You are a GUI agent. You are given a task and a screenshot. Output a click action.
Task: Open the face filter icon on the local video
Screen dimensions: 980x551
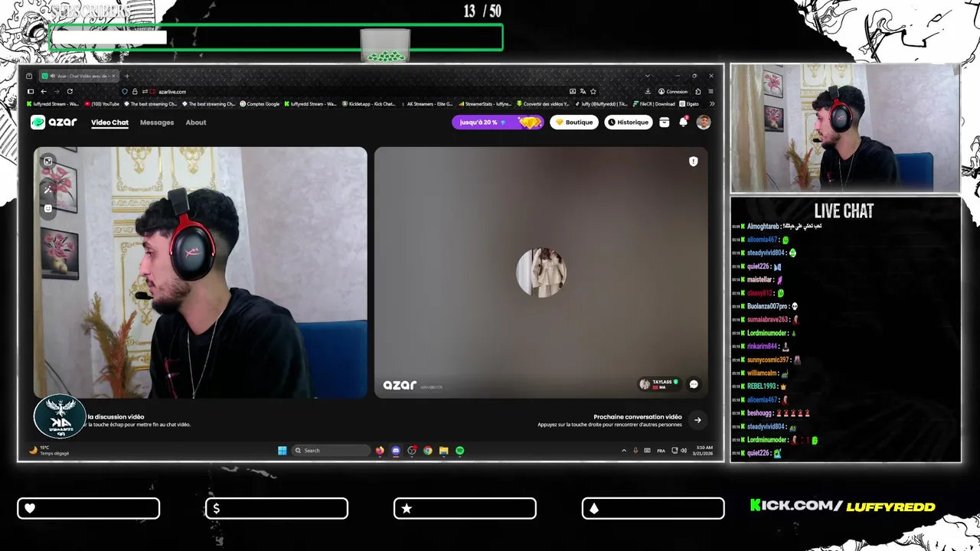pos(48,208)
